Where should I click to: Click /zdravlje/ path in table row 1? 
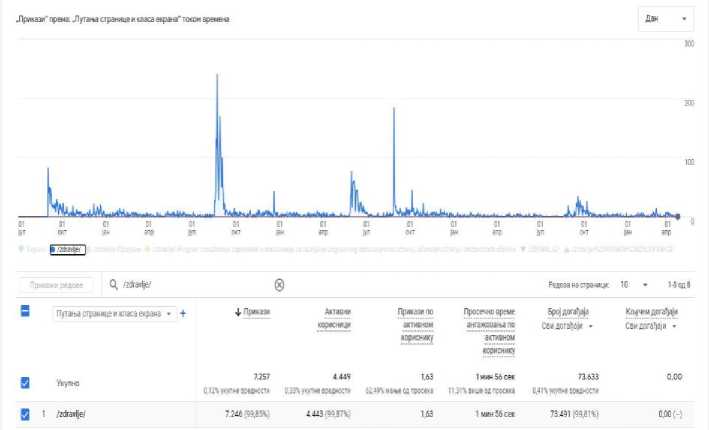click(71, 414)
